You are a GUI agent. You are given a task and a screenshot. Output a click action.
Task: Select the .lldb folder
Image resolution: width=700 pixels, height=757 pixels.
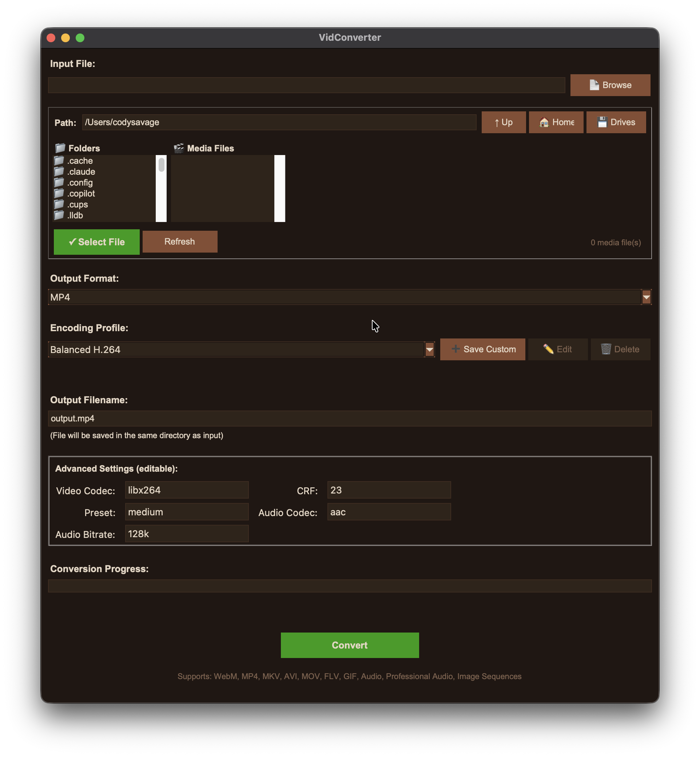[x=104, y=215]
